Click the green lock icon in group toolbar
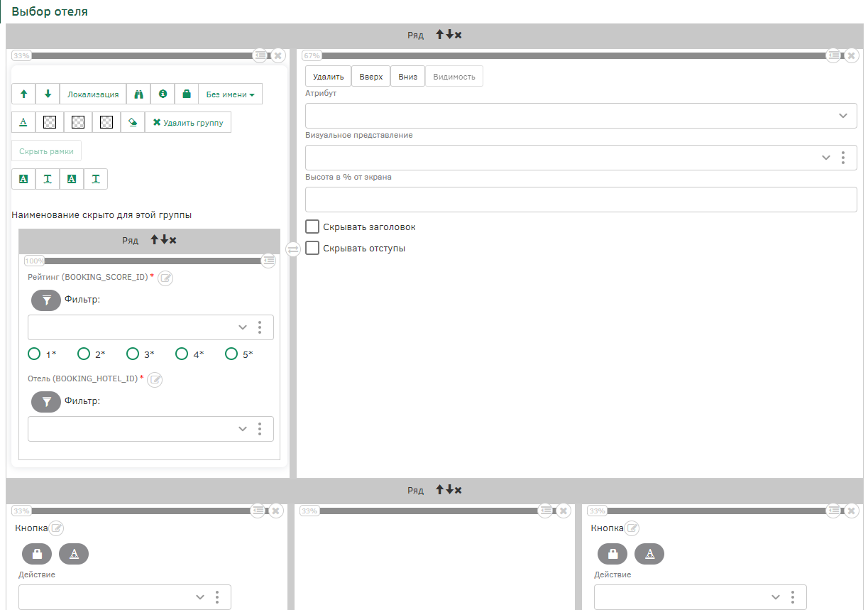 (187, 94)
